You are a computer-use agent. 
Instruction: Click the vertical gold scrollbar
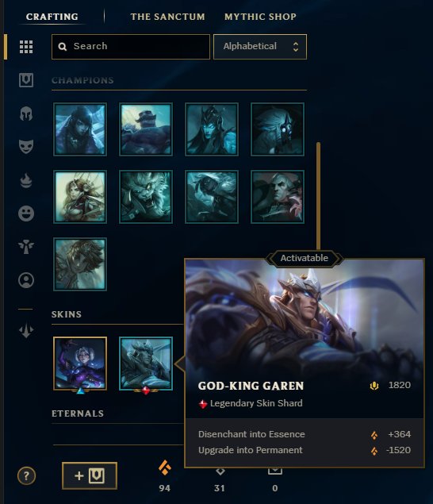(318, 196)
